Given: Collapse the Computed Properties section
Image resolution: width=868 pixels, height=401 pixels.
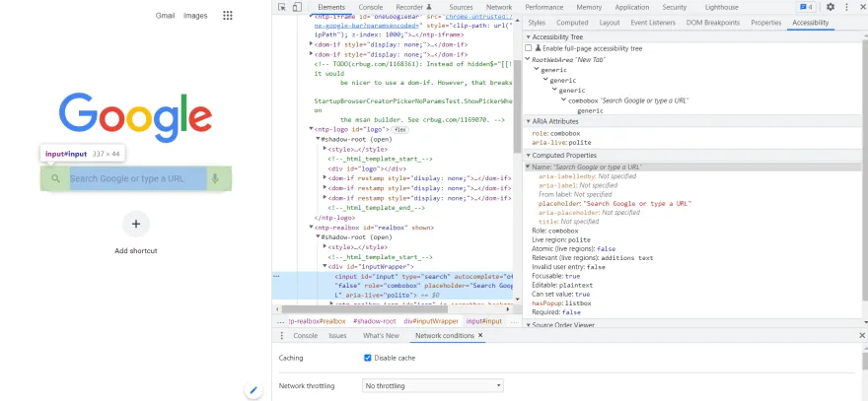Looking at the screenshot, I should [529, 156].
